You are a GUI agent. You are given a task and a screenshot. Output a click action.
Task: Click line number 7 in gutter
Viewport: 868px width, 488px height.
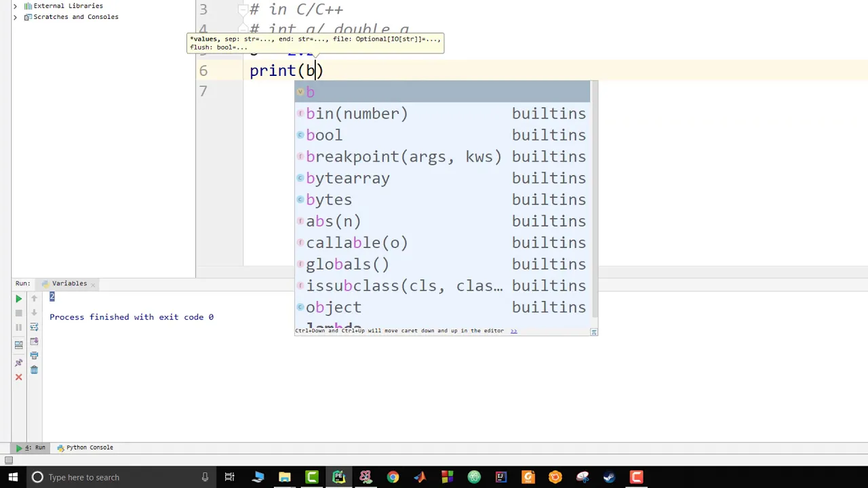click(x=203, y=91)
